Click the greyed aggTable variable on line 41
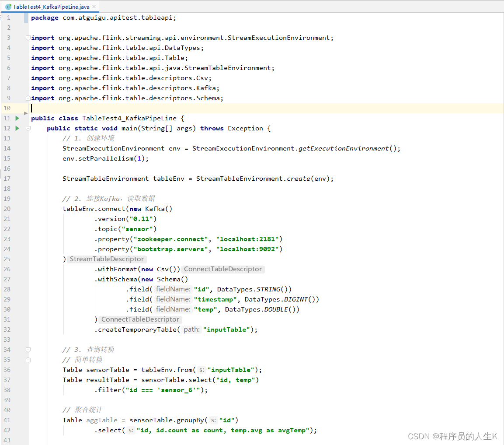 click(102, 420)
